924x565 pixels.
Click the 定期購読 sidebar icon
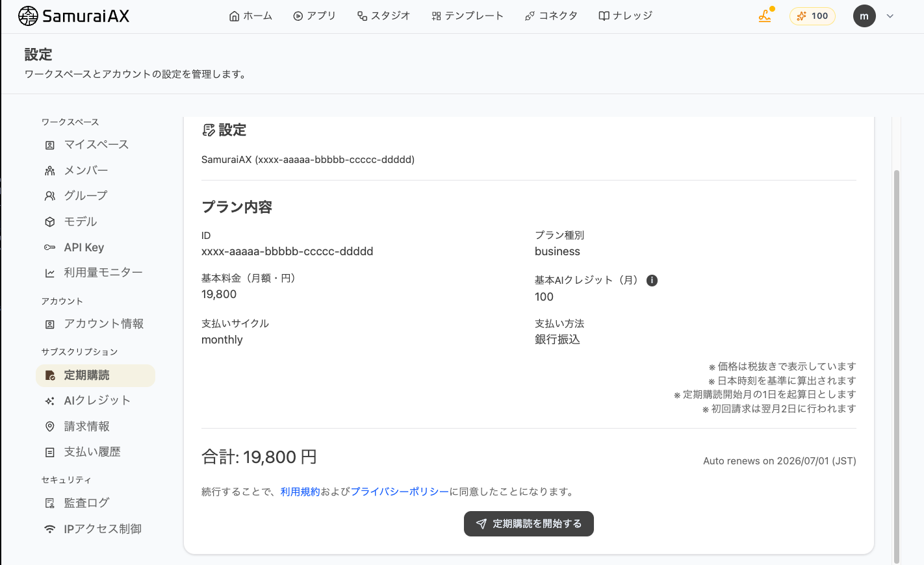(50, 375)
